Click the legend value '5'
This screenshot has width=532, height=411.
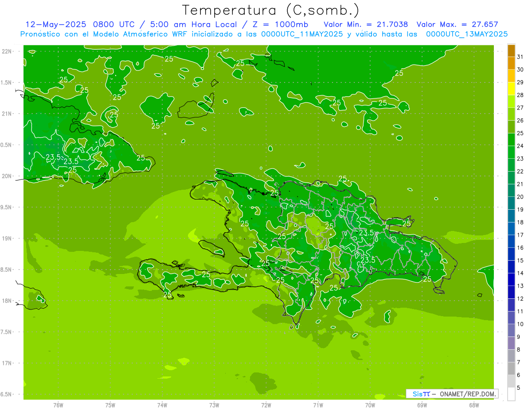518,388
